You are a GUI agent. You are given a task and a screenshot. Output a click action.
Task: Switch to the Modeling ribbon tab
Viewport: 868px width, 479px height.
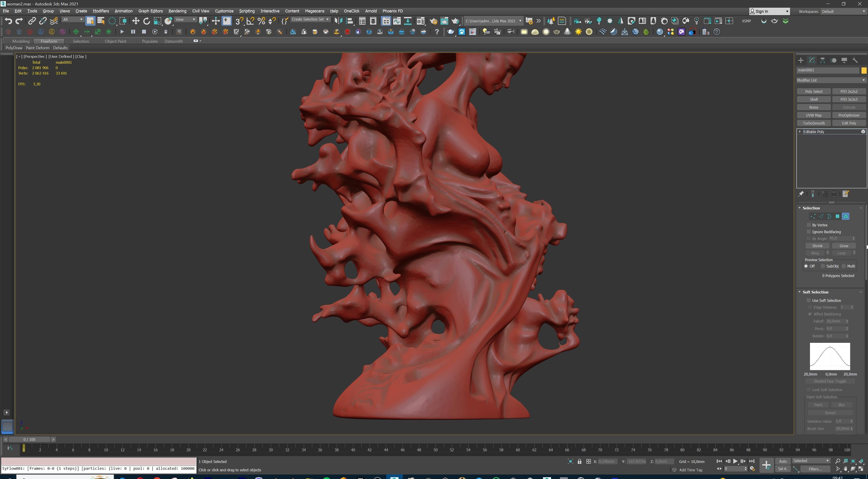(x=21, y=41)
